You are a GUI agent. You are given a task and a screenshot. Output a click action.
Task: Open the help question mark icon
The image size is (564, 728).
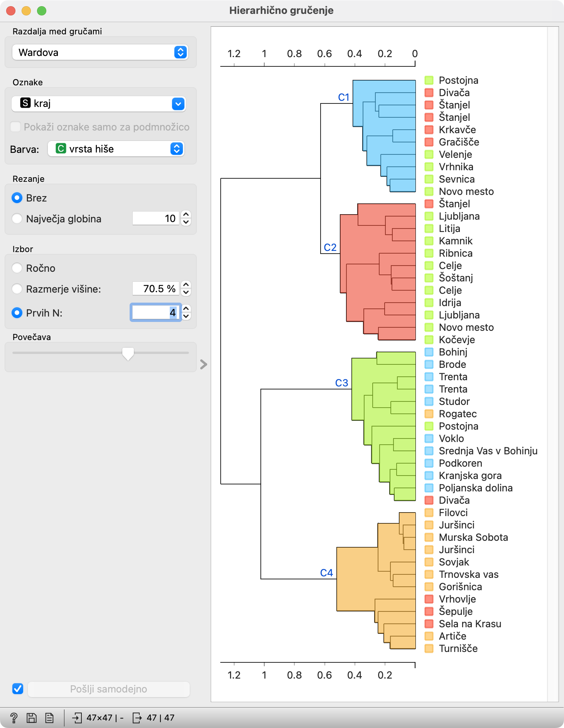pos(14,718)
